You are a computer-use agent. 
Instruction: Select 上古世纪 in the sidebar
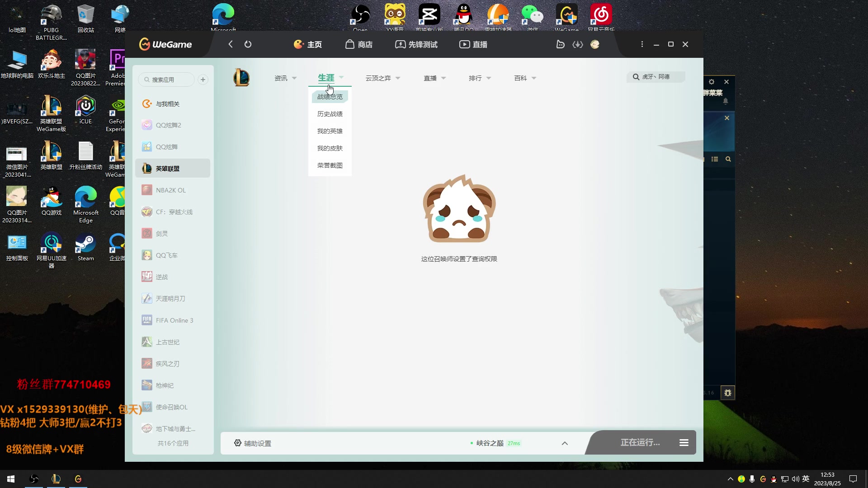[173, 342]
